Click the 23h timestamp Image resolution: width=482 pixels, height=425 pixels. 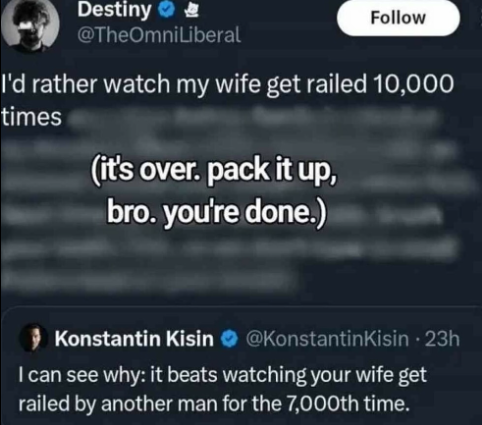pos(443,339)
